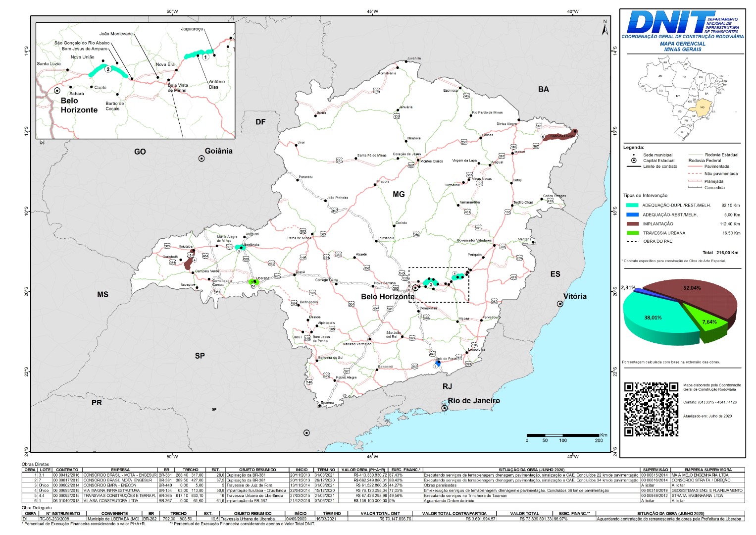This screenshot has height=535, width=756.
Task: Click the cyan ADEQUAÇÃO-DUPL./REST./MELH. legend swatch
Action: [x=632, y=205]
